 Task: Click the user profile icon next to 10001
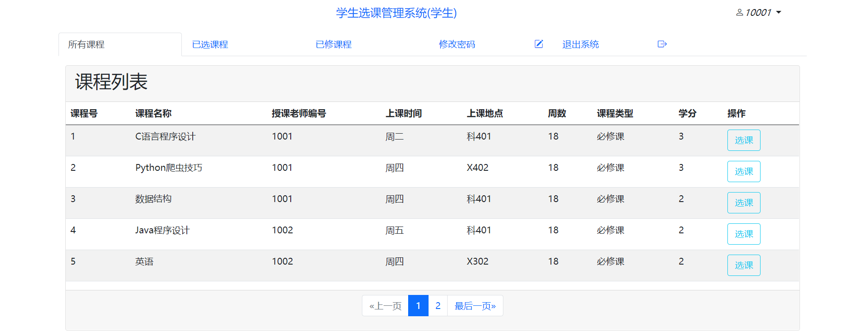(739, 13)
